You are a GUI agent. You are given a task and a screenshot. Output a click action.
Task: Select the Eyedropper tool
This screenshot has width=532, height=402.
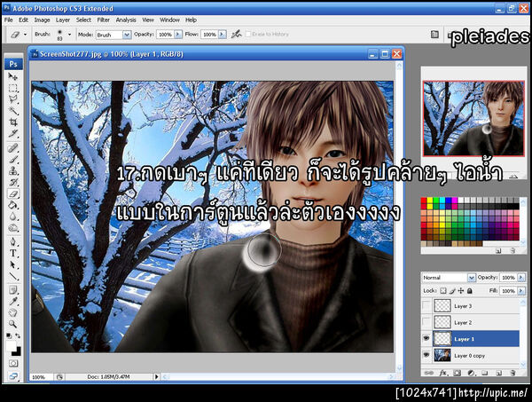(x=13, y=302)
